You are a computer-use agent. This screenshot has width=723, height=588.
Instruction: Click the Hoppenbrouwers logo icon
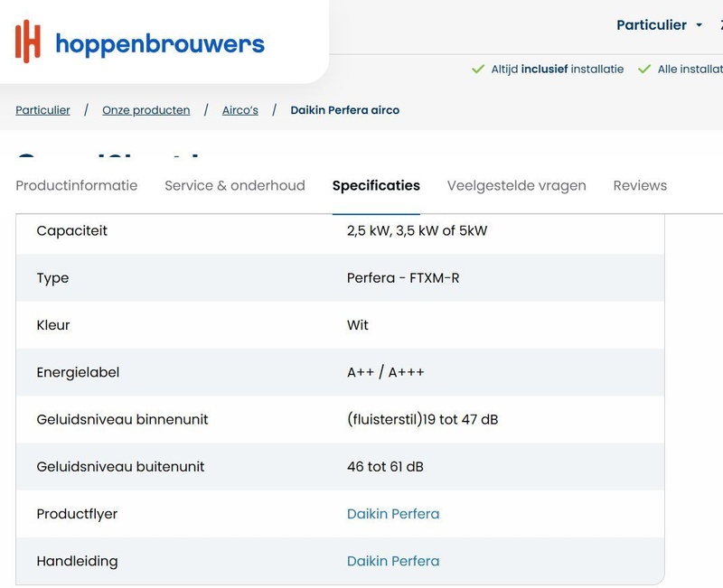pyautogui.click(x=28, y=42)
